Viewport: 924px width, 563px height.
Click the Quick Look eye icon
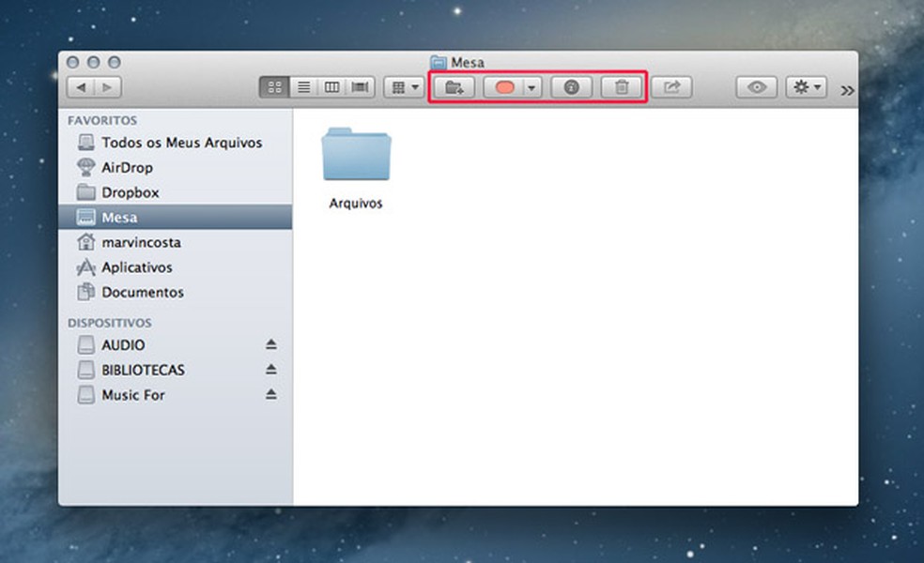tap(757, 88)
